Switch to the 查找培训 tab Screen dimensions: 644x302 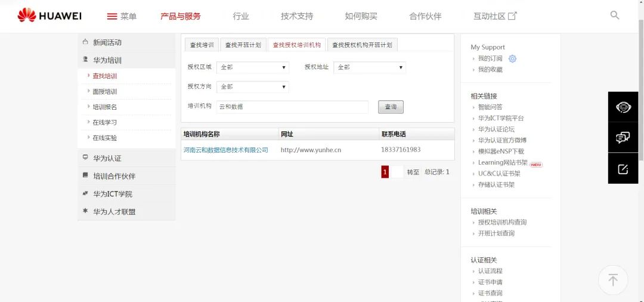pos(202,45)
